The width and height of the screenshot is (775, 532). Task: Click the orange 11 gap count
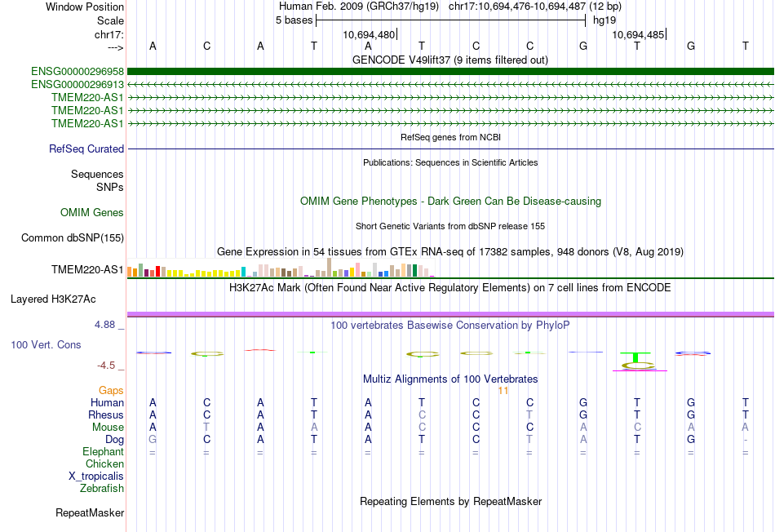(x=503, y=391)
